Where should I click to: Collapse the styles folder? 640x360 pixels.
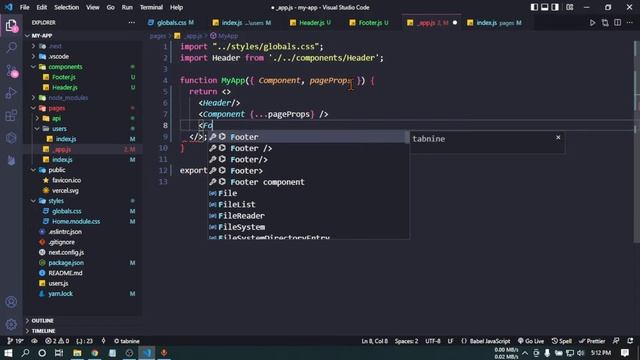(x=56, y=201)
